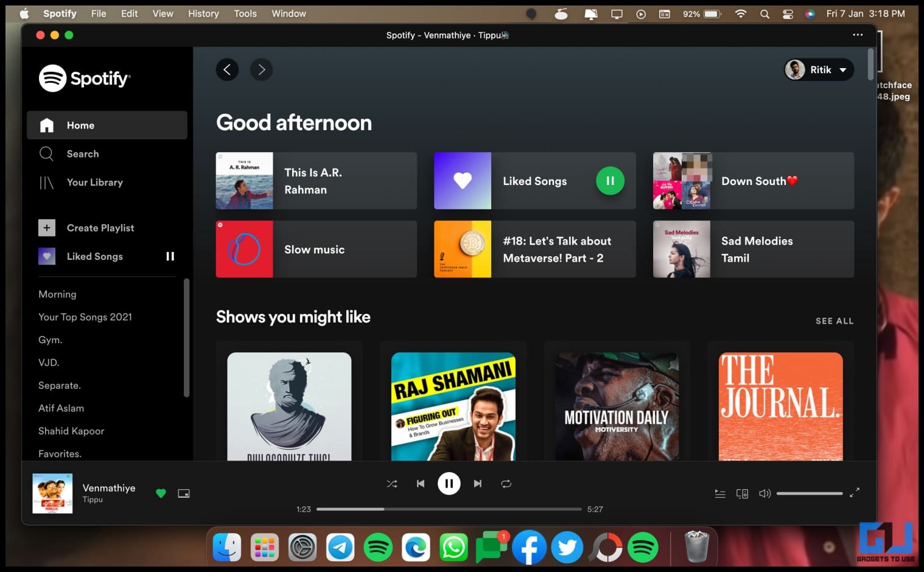924x572 pixels.
Task: Open the File menu
Action: [99, 13]
